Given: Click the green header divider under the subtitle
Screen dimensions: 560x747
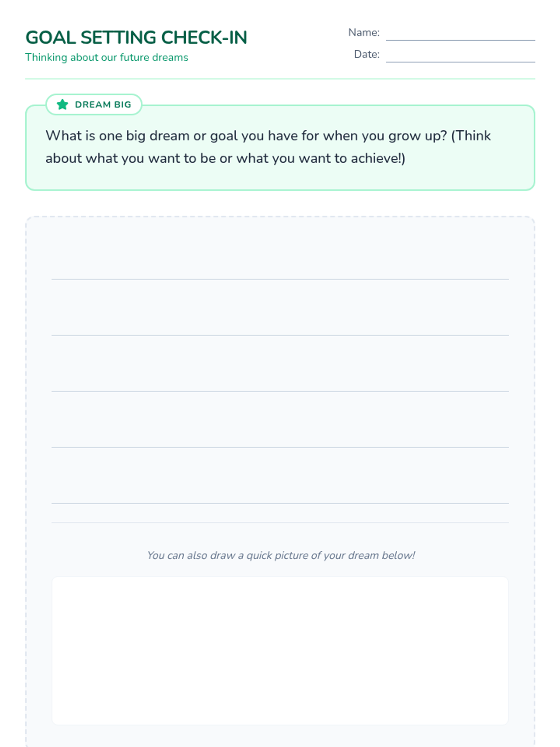Looking at the screenshot, I should coord(280,79).
